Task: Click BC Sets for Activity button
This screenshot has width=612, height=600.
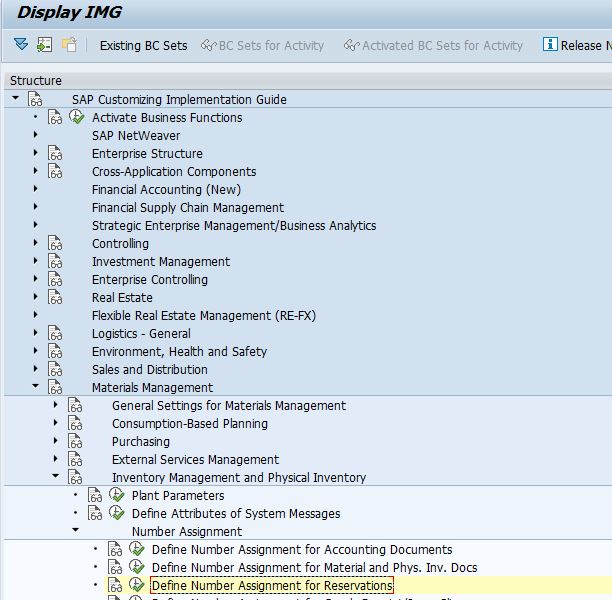Action: coord(263,46)
